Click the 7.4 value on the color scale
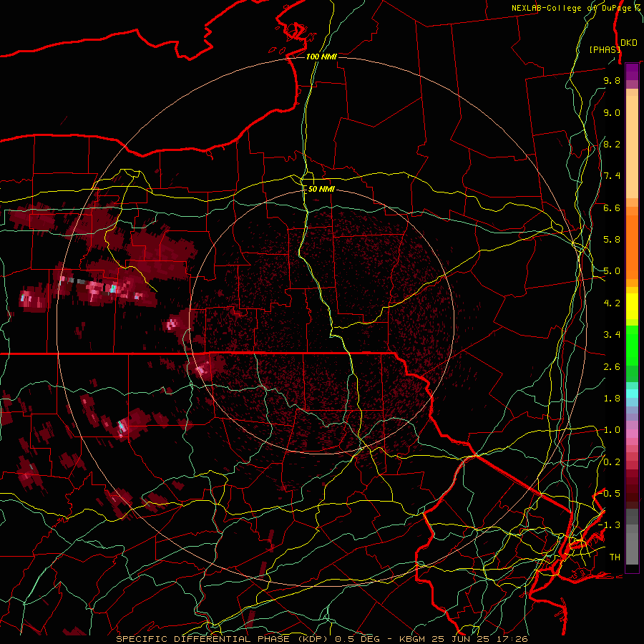This screenshot has width=644, height=644. point(612,176)
